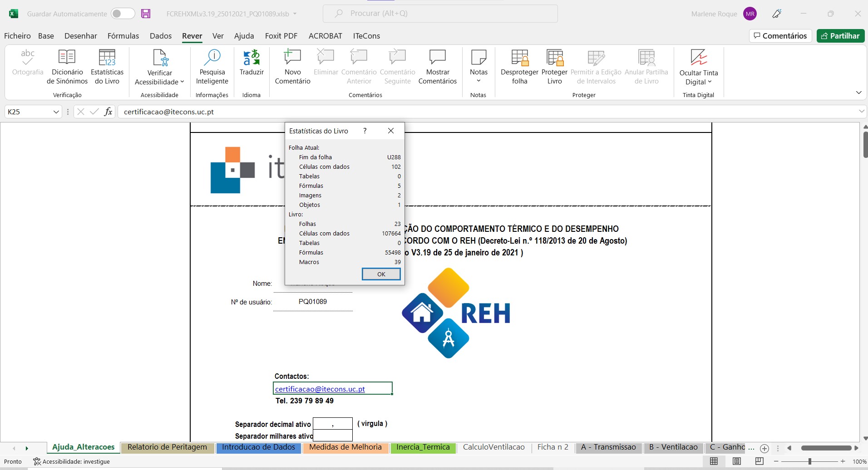Click Desproteger folha icon
Screen dimensions: 868x470
520,57
